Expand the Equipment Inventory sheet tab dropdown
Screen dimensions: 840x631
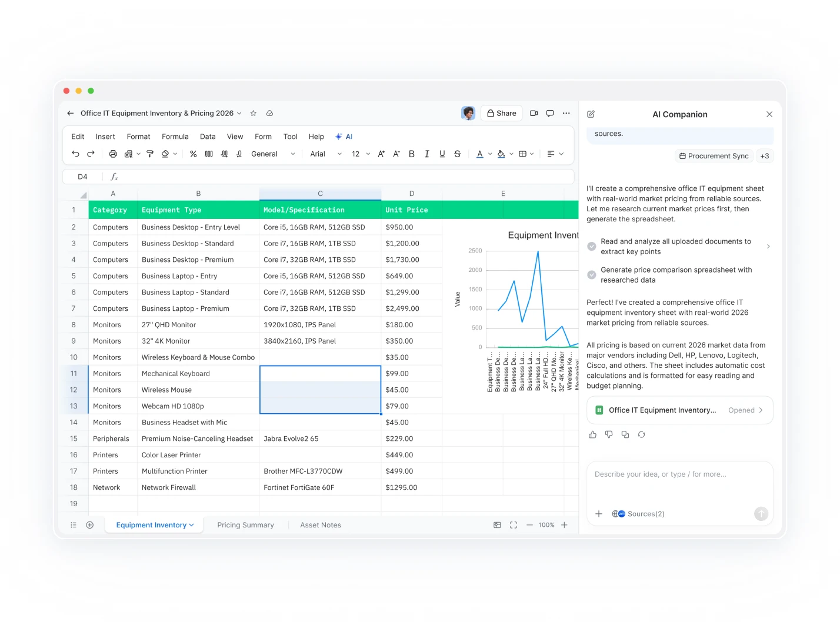click(x=191, y=524)
